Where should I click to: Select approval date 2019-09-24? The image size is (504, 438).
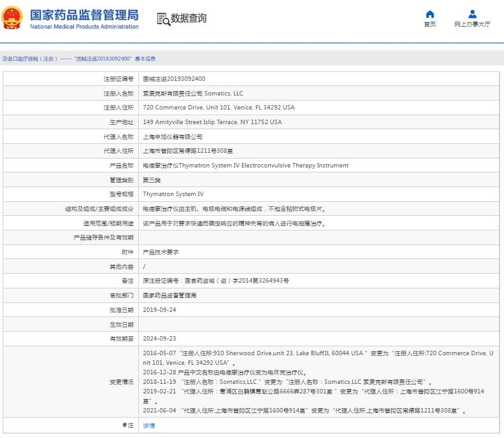click(159, 310)
